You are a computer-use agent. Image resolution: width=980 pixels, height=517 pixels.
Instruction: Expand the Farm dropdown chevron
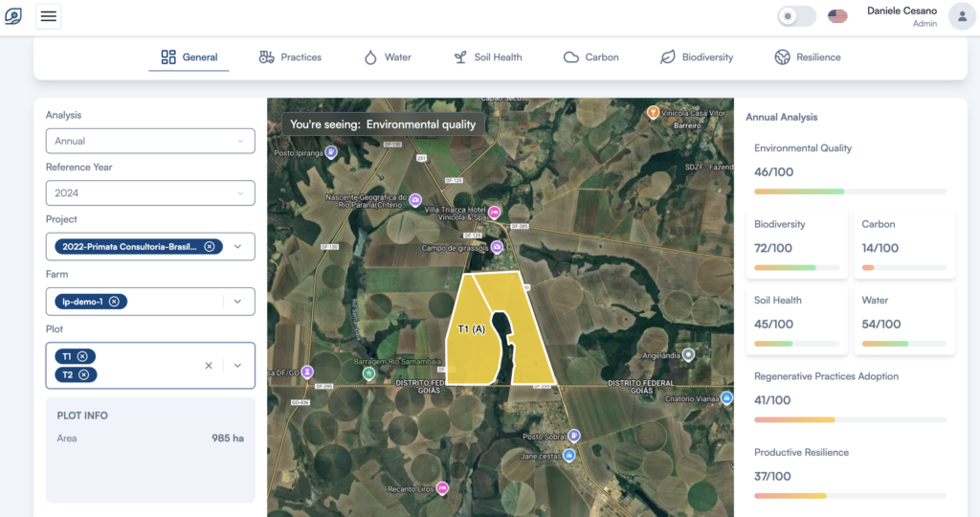point(237,302)
